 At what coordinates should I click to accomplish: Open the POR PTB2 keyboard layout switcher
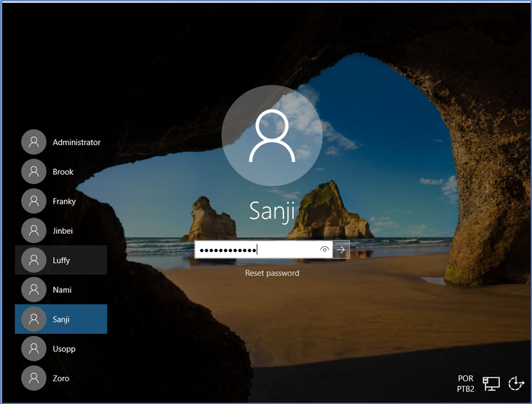point(466,383)
